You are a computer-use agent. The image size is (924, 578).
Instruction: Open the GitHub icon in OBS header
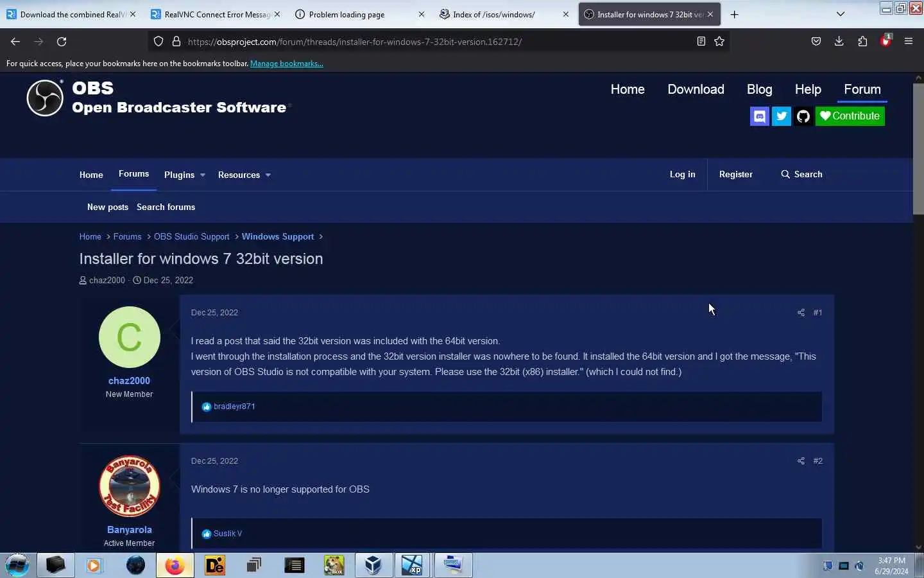(x=803, y=116)
